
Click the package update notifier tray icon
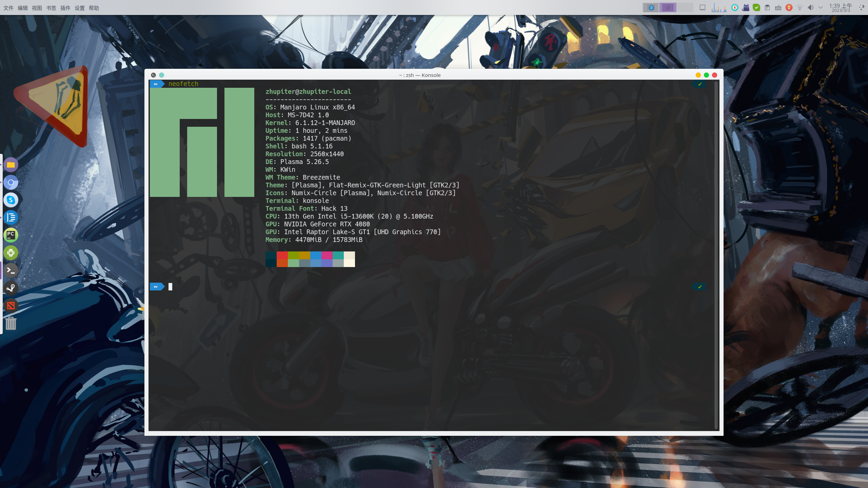pyautogui.click(x=735, y=7)
